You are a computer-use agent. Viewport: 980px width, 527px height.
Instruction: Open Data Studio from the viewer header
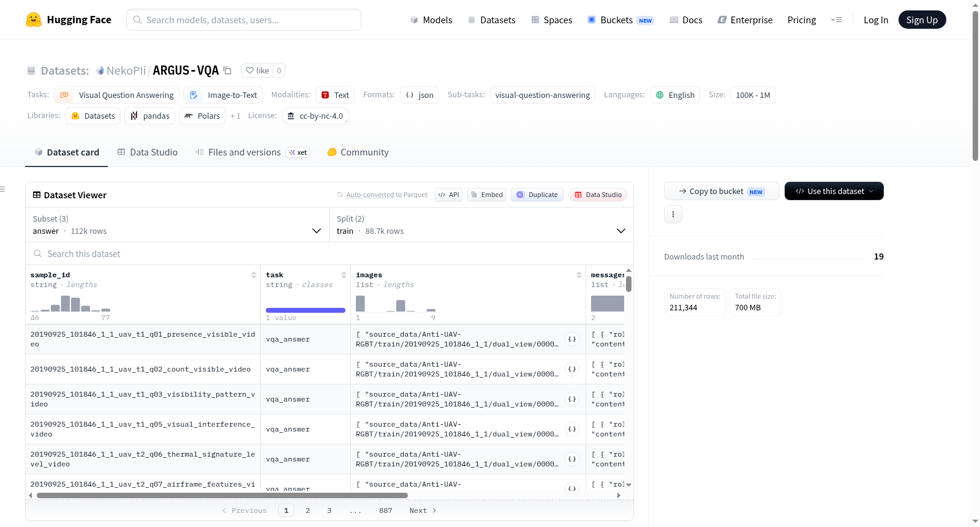click(x=598, y=195)
